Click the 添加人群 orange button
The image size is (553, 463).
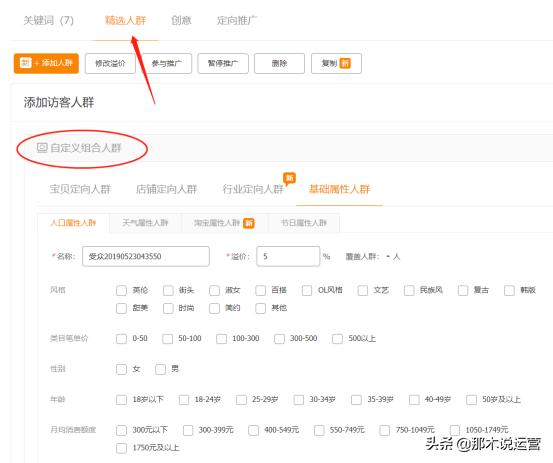46,63
